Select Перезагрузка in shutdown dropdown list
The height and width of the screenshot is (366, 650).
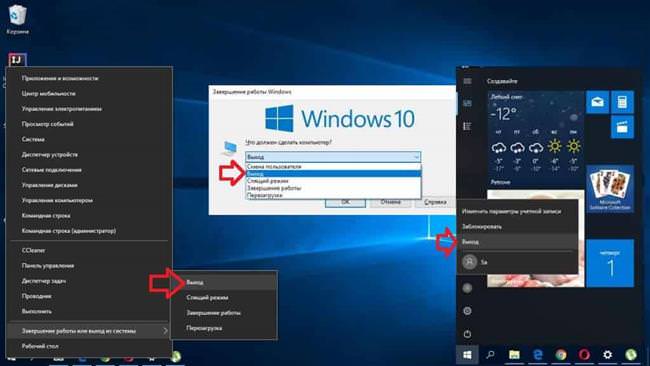coord(333,195)
